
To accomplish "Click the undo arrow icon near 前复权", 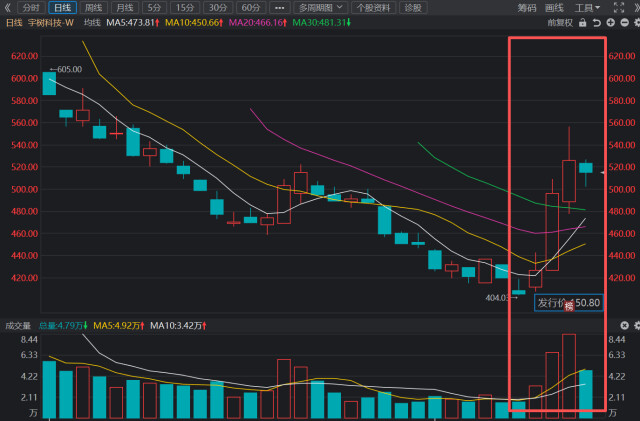I will [596, 23].
